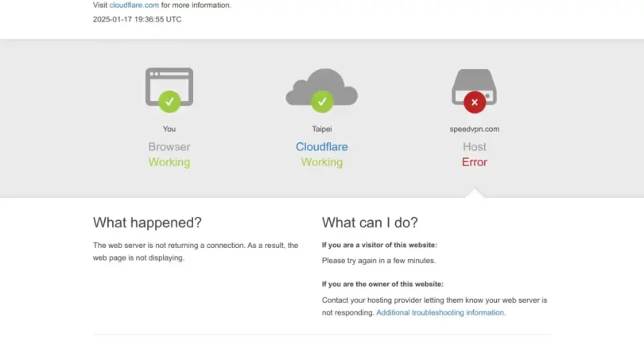Screen dimensions: 644x337
Task: Click 'Working' status under Cloudflare
Action: click(321, 162)
